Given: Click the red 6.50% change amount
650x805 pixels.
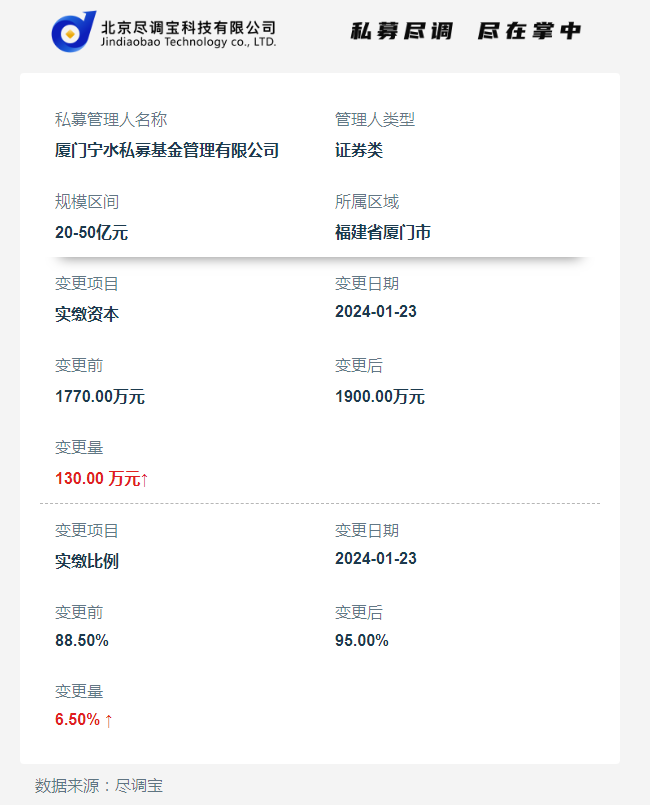Looking at the screenshot, I should click(77, 720).
